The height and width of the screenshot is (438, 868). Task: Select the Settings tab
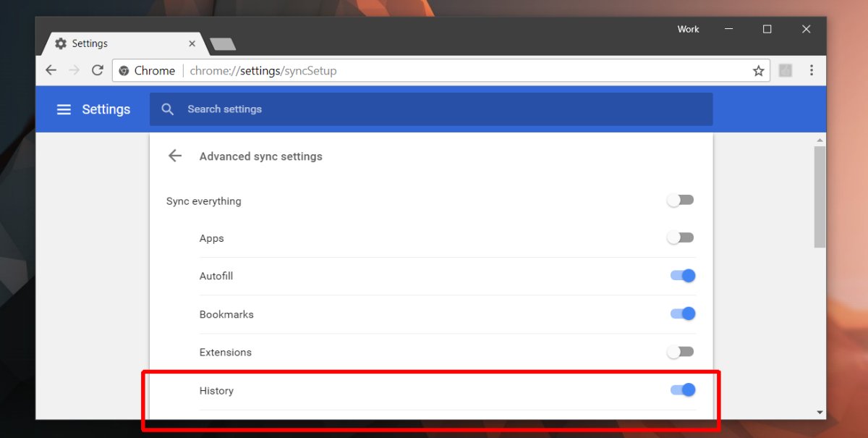[x=123, y=43]
